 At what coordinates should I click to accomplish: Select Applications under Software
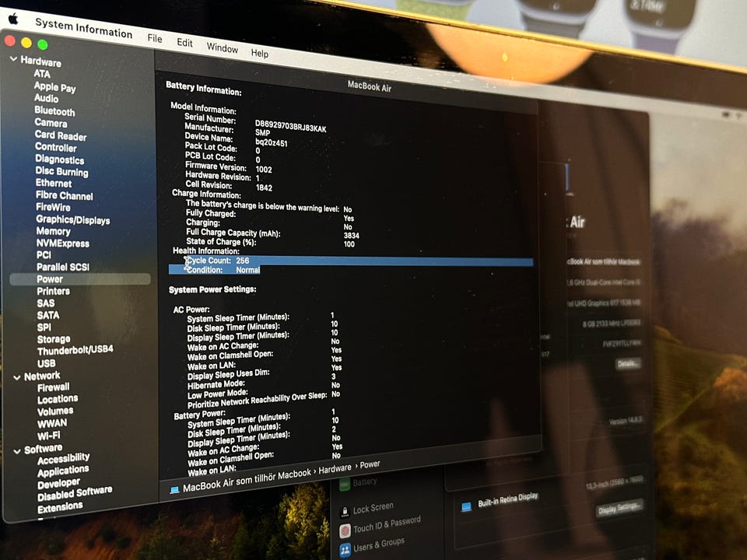coord(63,471)
